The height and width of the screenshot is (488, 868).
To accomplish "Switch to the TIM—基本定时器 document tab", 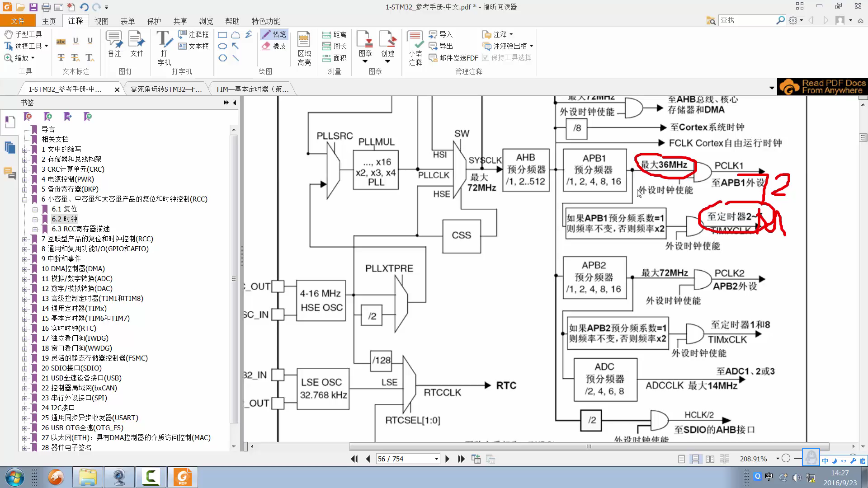I will coord(252,89).
